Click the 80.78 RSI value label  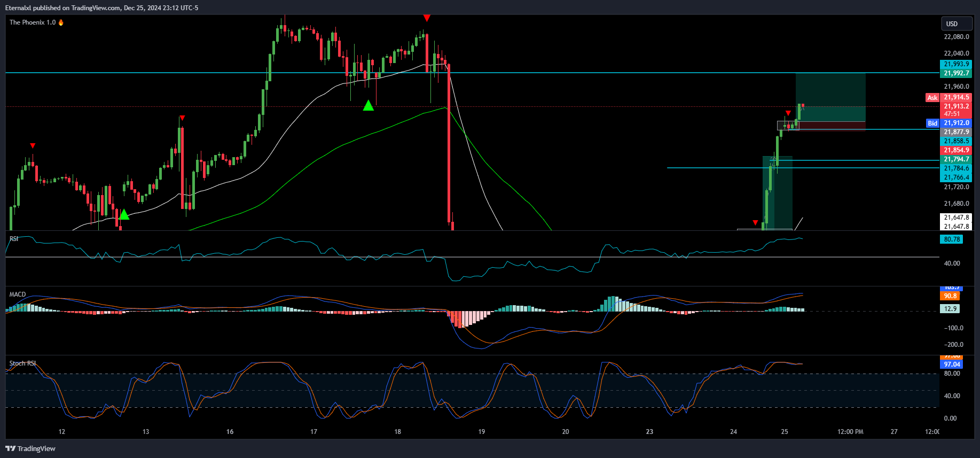click(x=951, y=239)
